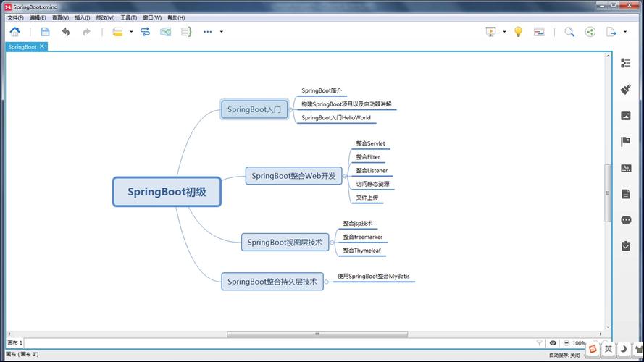The image size is (644, 362).
Task: Select the SpringBoot整合Web开发 topic
Action: [293, 176]
